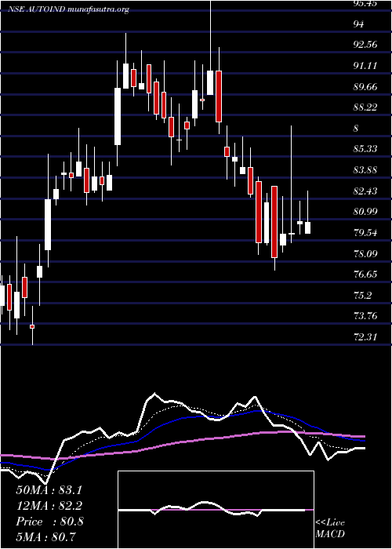Click the <<Live MACD label
The height and width of the screenshot is (549, 392).
click(x=330, y=528)
